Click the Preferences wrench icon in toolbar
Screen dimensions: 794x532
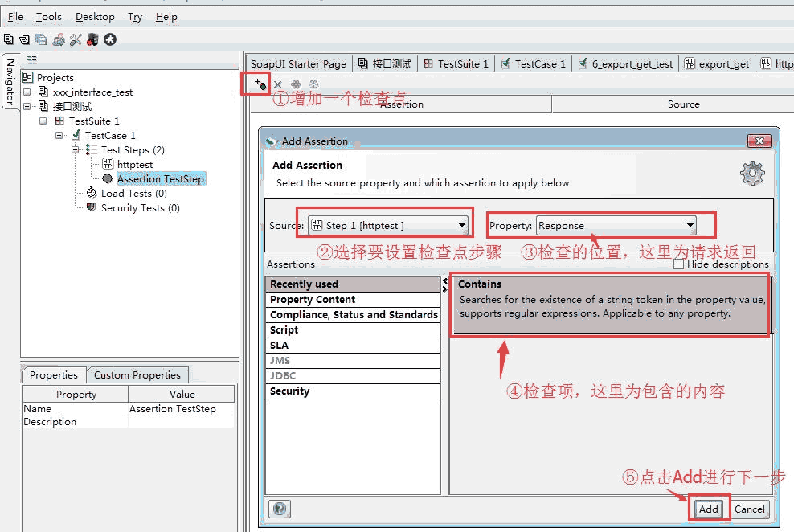(76, 39)
